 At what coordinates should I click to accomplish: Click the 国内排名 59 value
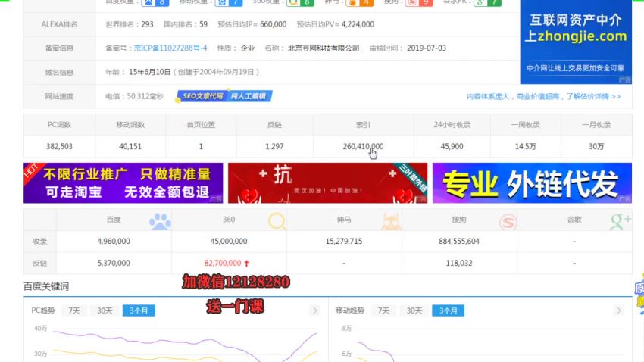[x=203, y=24]
